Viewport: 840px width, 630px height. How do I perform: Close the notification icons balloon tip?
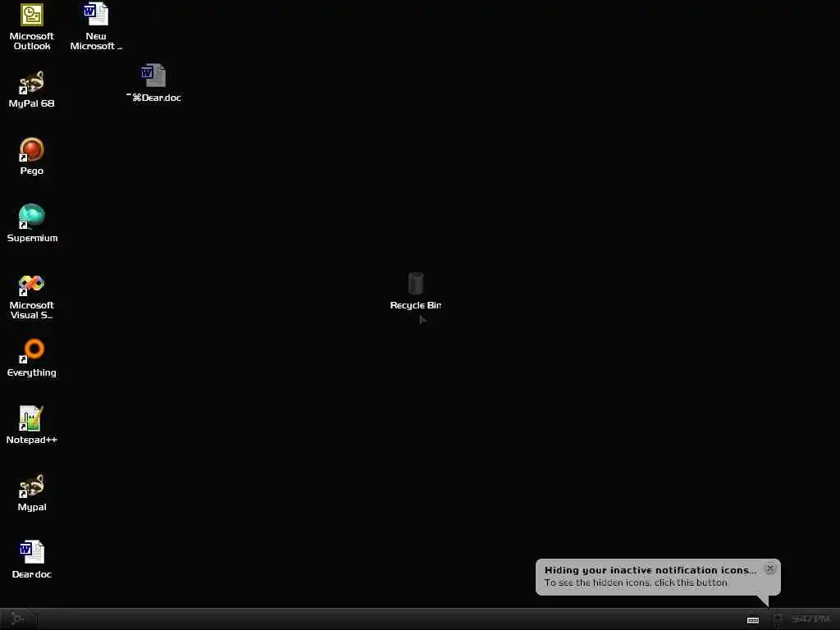[x=769, y=568]
